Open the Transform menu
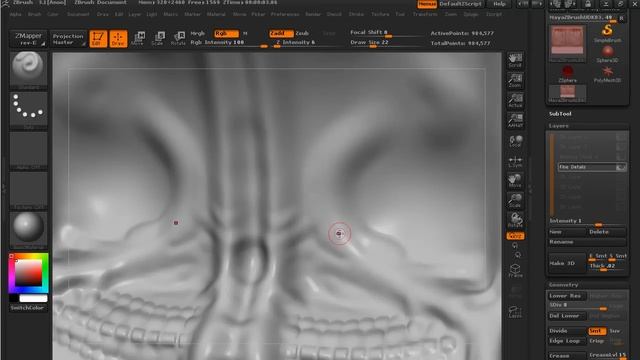The image size is (640, 360). [x=425, y=14]
